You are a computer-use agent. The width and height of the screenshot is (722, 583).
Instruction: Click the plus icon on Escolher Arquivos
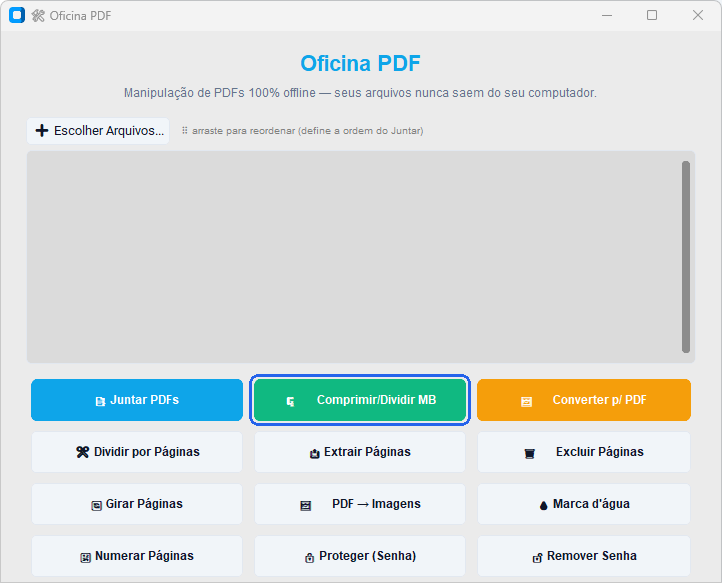(42, 131)
